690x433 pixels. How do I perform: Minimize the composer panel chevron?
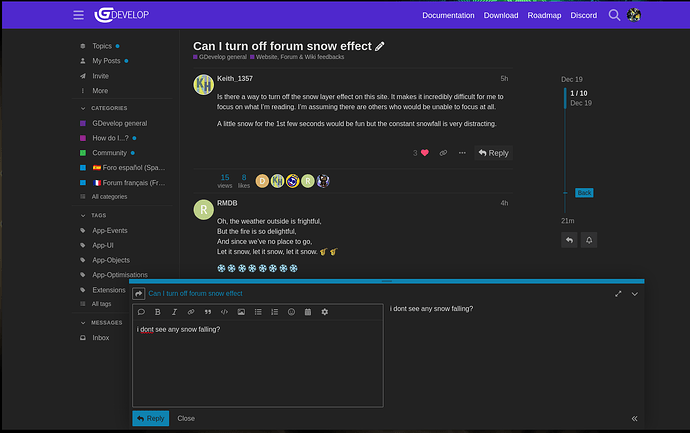[635, 294]
